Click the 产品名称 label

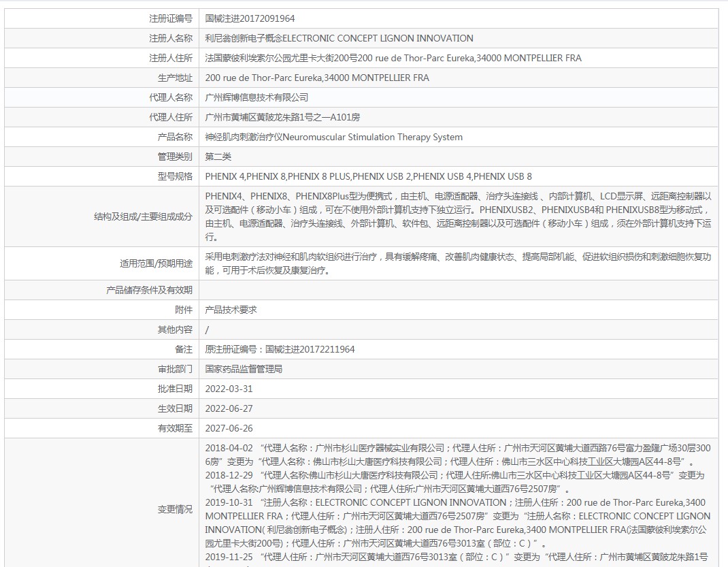pos(175,137)
